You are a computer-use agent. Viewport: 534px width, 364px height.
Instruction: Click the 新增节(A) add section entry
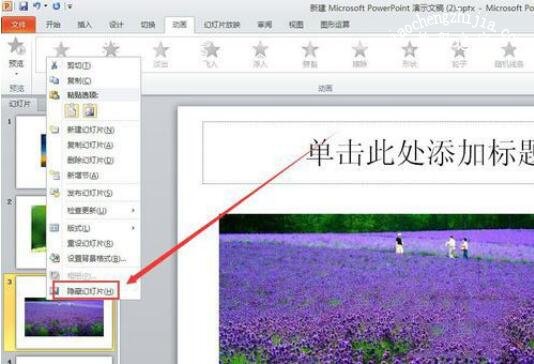click(x=93, y=175)
